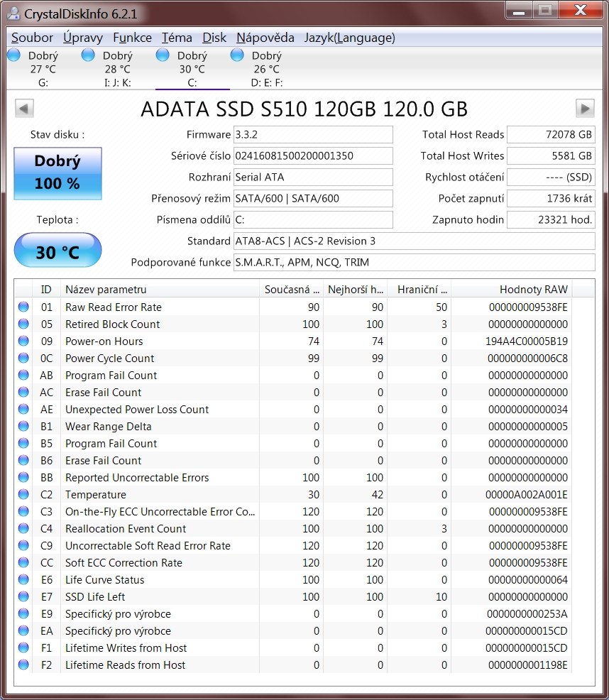
Task: Click the ID column header
Action: click(46, 289)
